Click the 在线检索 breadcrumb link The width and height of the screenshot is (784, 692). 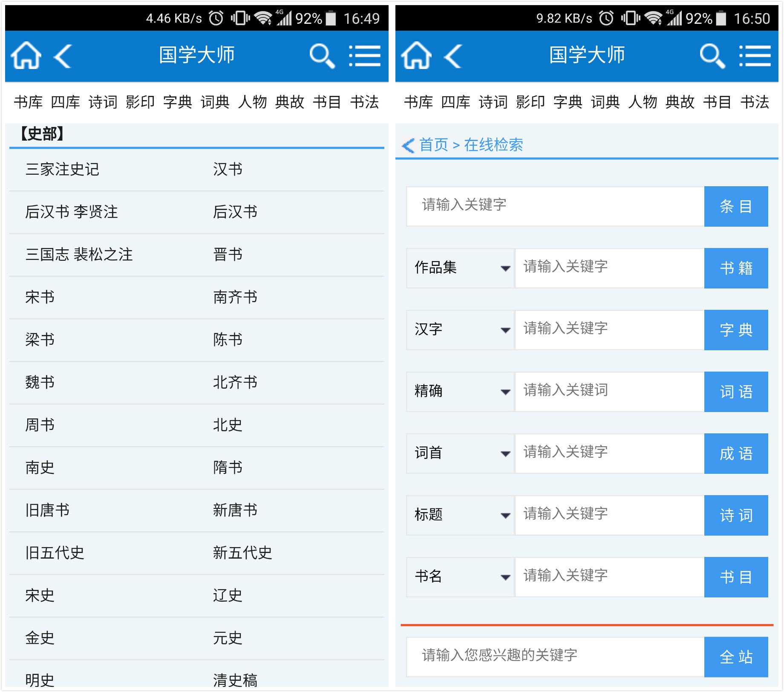pos(493,145)
